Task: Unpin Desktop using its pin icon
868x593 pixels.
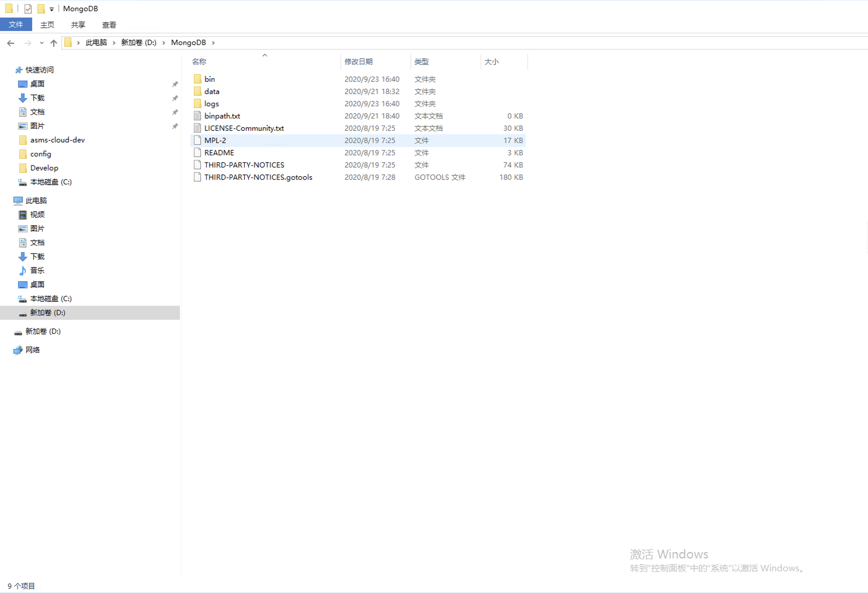Action: pos(175,84)
